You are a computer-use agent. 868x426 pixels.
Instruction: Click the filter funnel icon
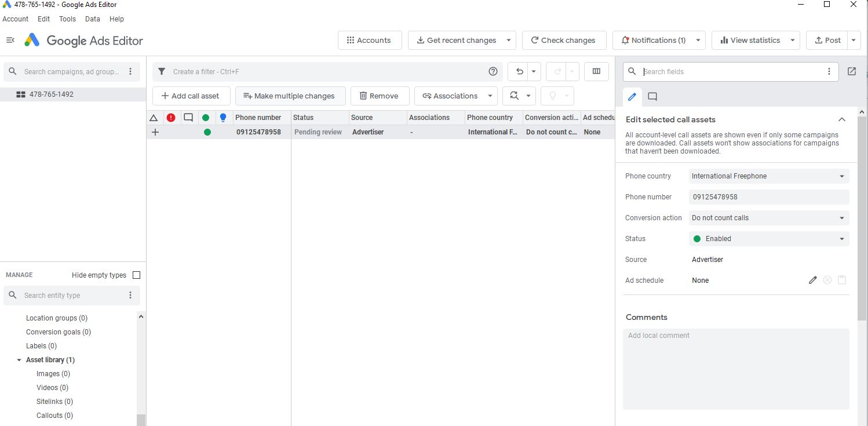coord(162,71)
